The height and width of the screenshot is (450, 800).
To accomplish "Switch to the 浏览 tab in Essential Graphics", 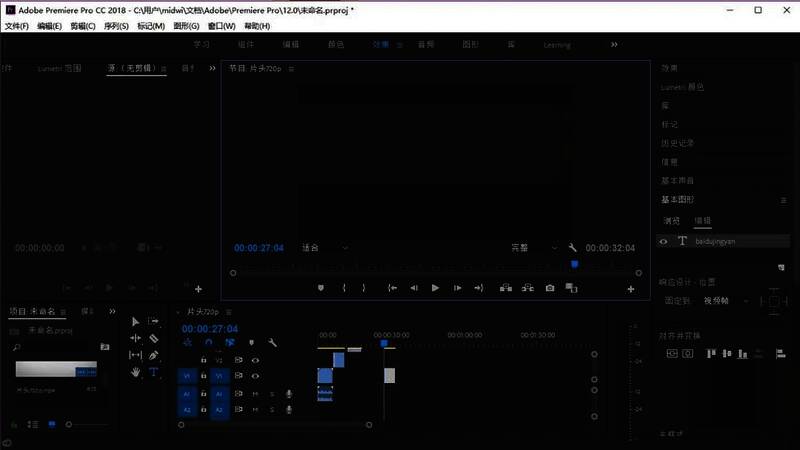I will tap(672, 220).
